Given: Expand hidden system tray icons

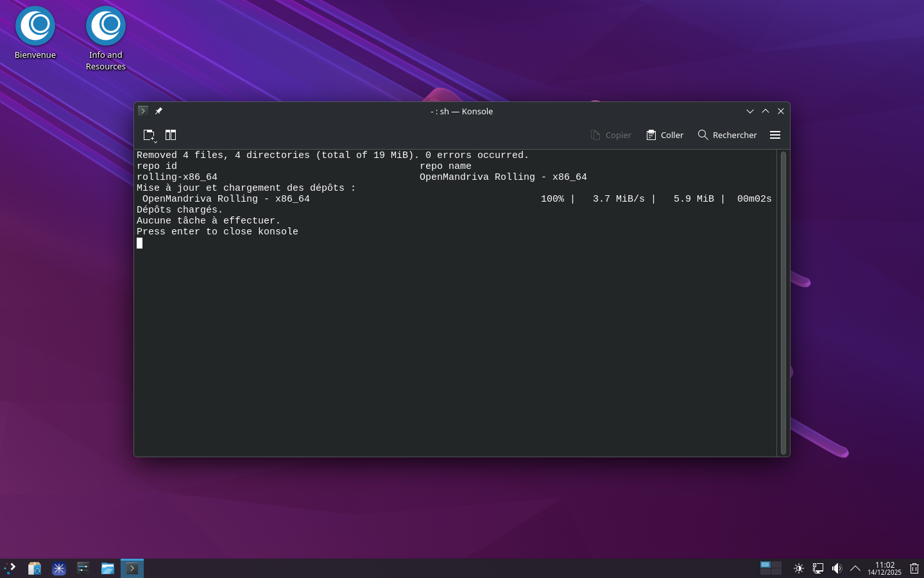Looking at the screenshot, I should [855, 568].
